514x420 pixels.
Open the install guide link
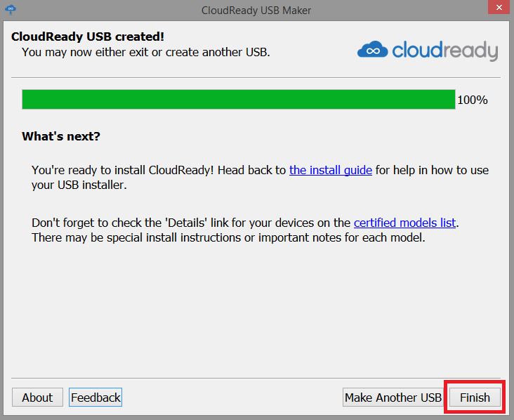[330, 170]
